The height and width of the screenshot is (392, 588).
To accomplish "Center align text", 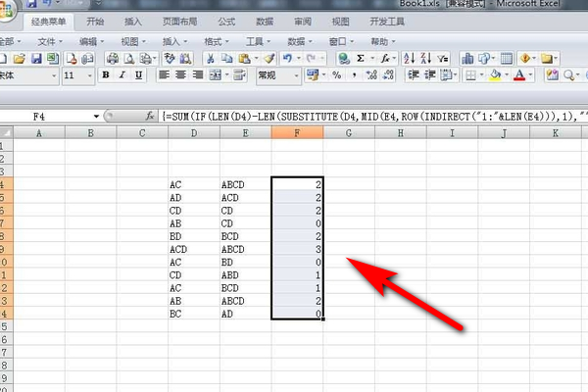I will (180, 75).
